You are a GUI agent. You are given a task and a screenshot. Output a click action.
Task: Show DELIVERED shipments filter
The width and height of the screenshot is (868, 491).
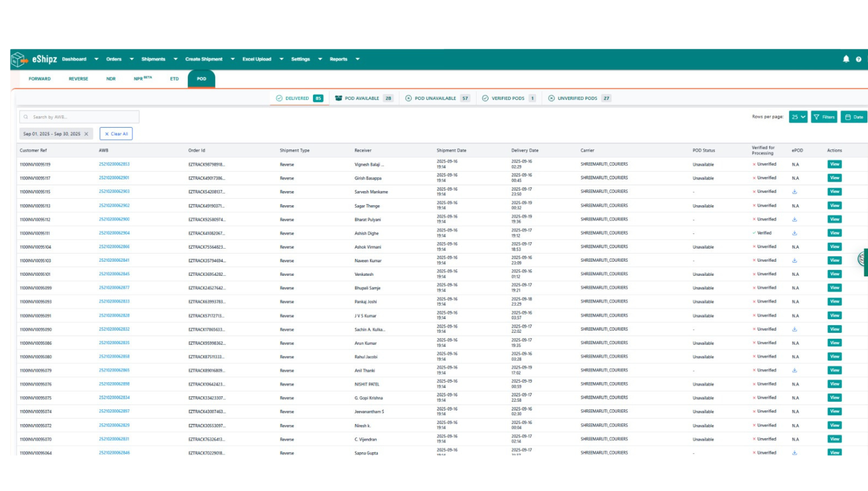point(300,98)
